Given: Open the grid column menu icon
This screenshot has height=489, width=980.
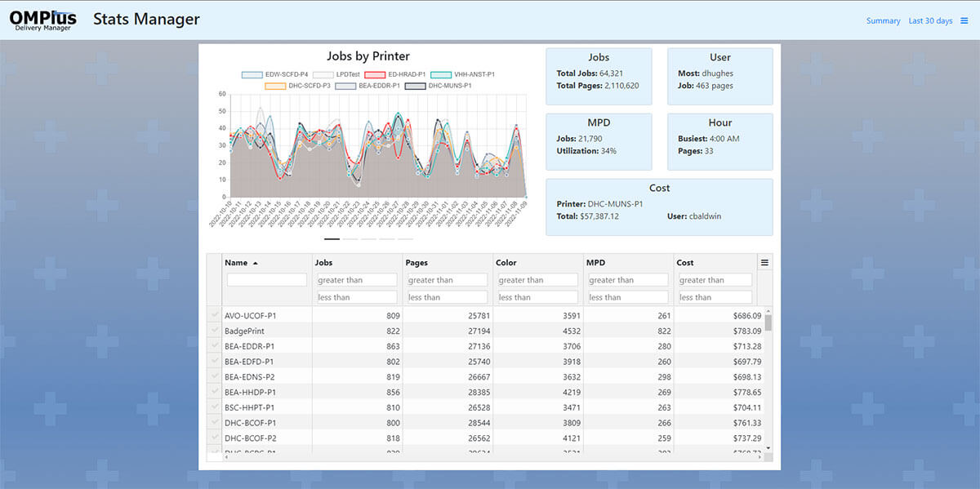Looking at the screenshot, I should (x=765, y=263).
